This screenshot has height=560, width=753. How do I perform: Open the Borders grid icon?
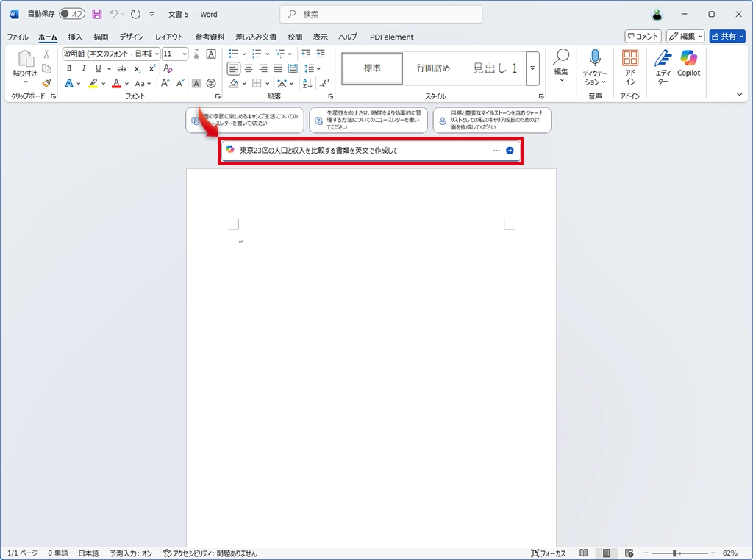point(257,84)
